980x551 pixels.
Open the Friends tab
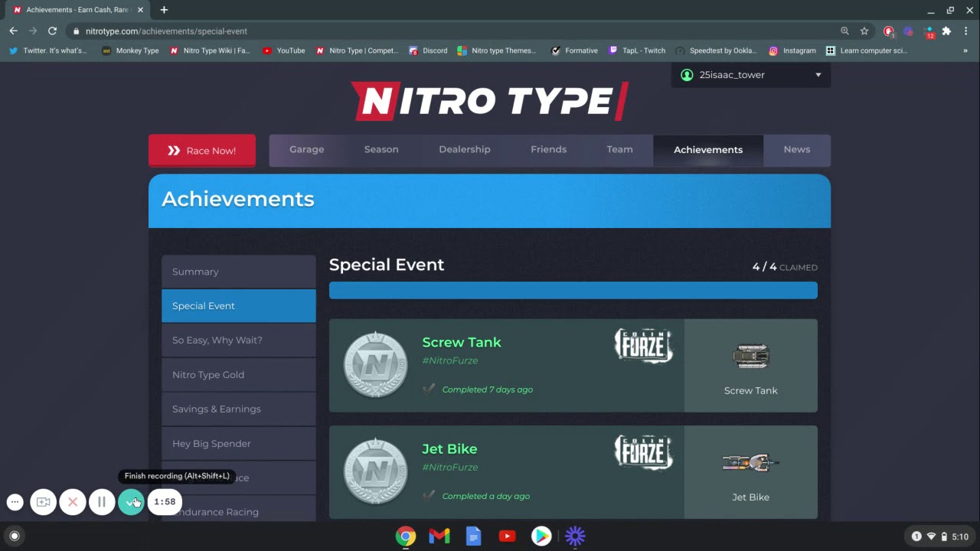tap(548, 149)
